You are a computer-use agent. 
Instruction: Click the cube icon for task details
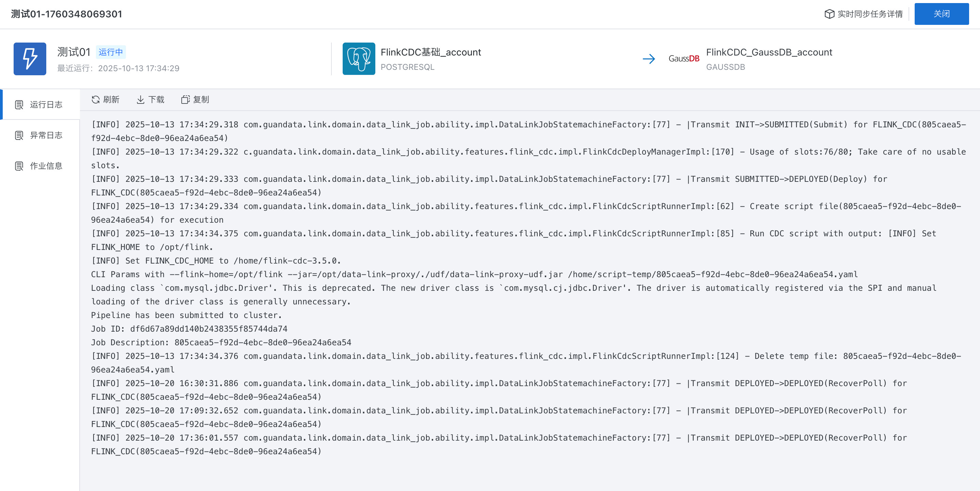[829, 14]
